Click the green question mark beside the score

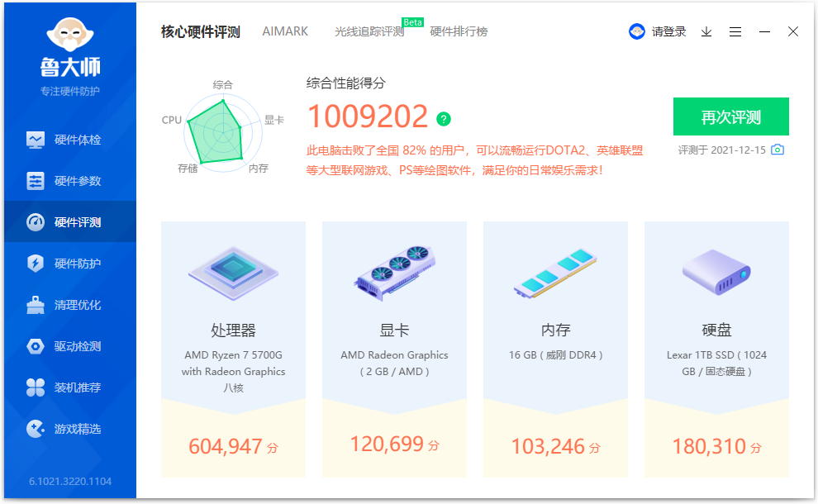pyautogui.click(x=444, y=119)
